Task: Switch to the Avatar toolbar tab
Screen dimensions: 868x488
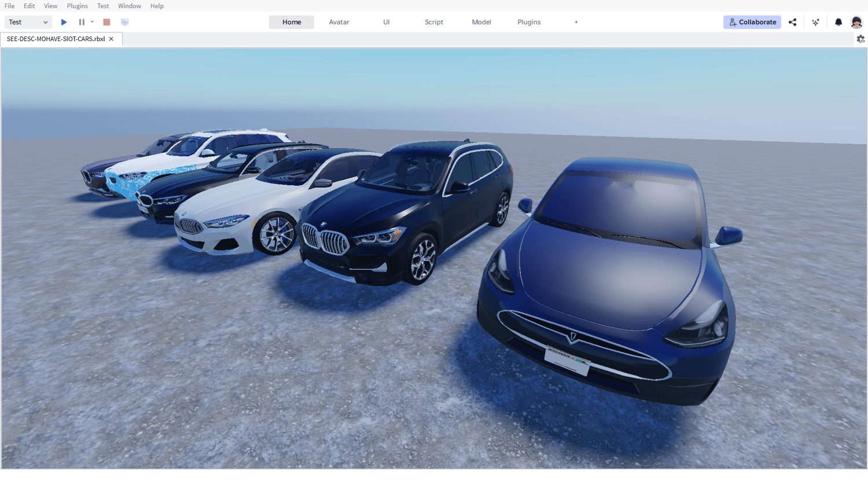Action: tap(339, 22)
